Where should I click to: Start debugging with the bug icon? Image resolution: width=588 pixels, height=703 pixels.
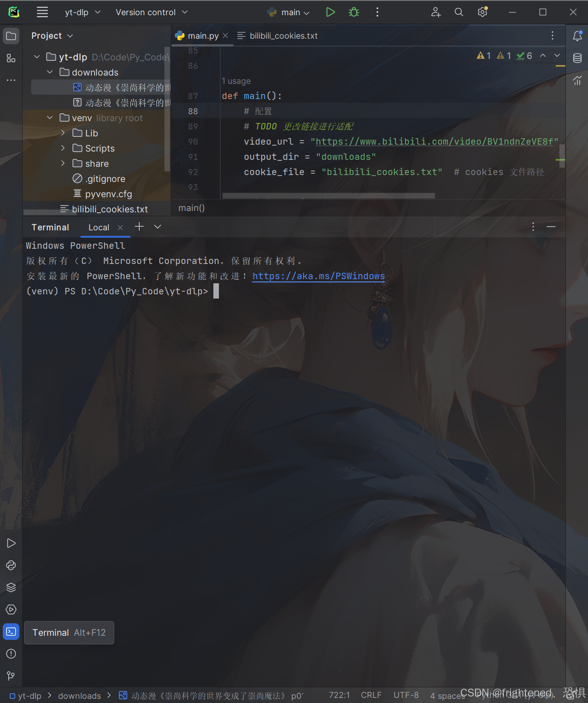pos(354,12)
